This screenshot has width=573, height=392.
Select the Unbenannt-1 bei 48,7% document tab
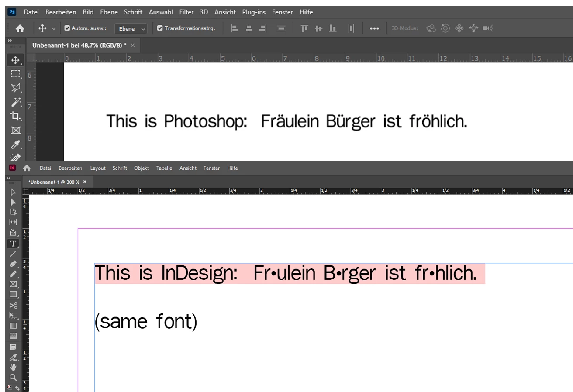pos(79,45)
